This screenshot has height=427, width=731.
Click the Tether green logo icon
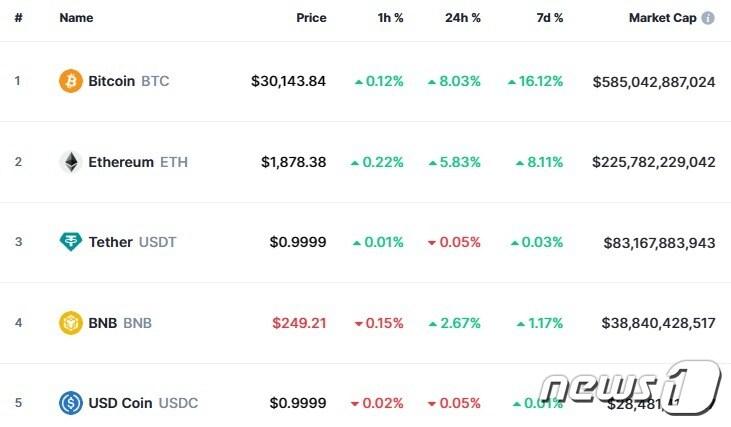tap(71, 242)
